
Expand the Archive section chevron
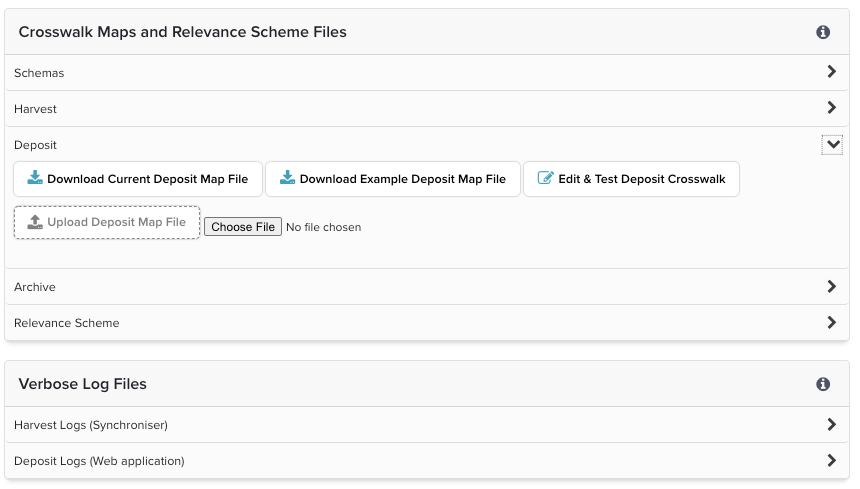(832, 287)
